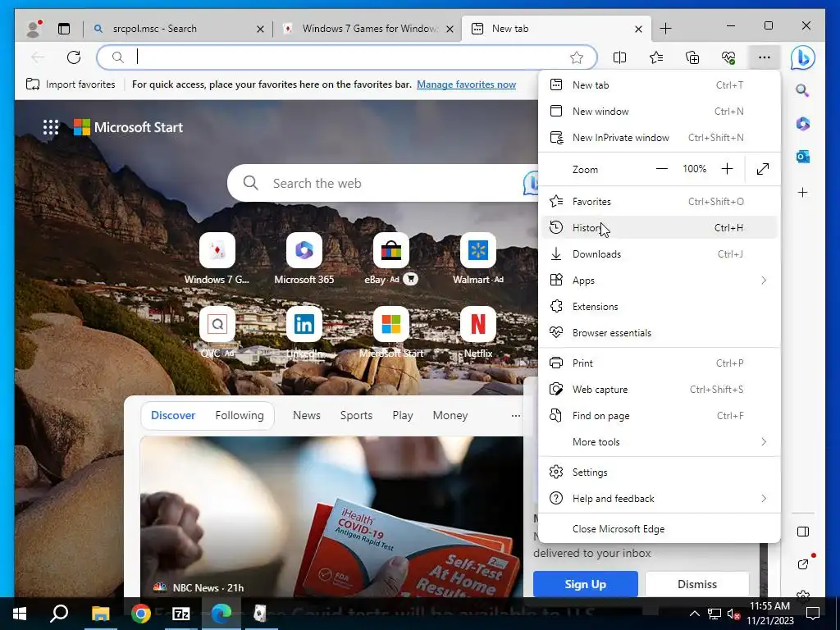Open the tab actions menu icon
Screen dimensions: 840x630
click(x=64, y=29)
